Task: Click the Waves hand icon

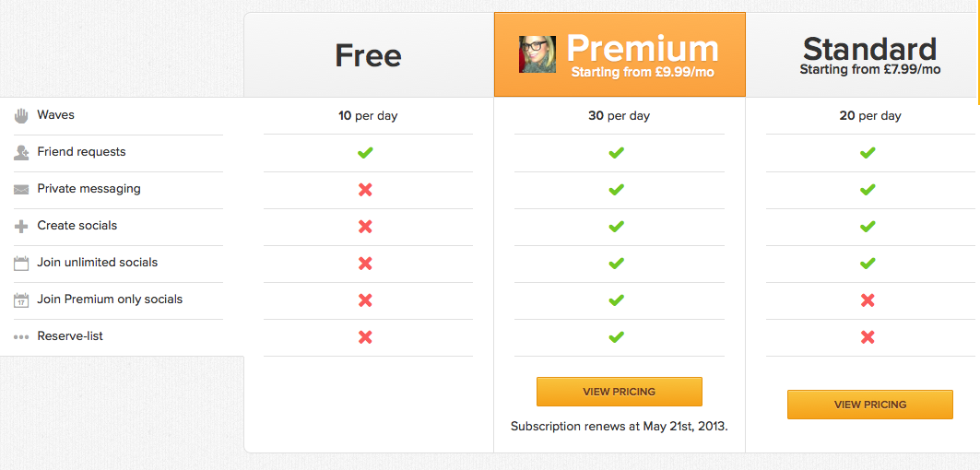Action: tap(21, 115)
